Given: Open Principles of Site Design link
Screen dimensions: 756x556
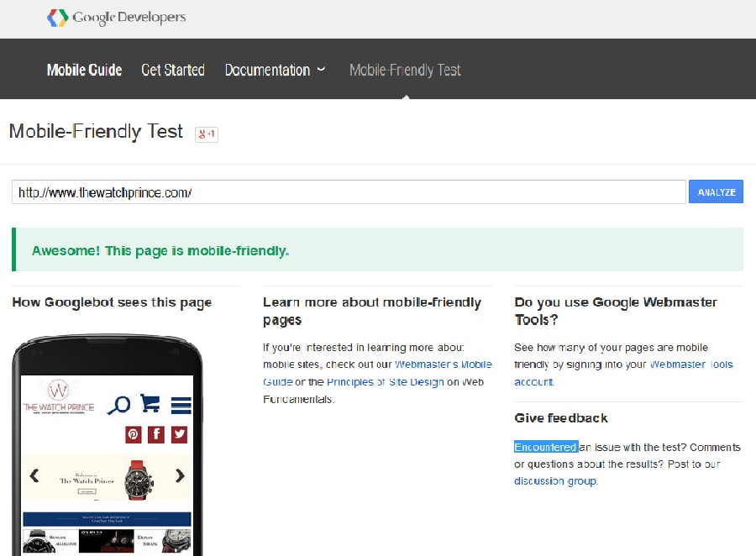Looking at the screenshot, I should (x=386, y=382).
